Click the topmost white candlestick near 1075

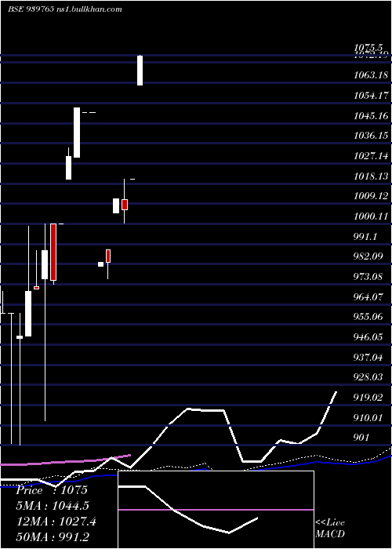click(140, 70)
